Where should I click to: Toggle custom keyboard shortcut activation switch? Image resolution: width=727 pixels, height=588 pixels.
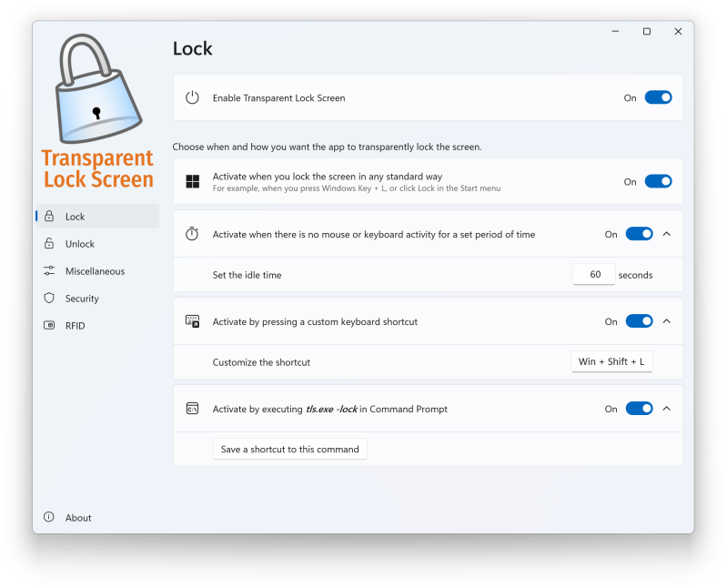(x=640, y=321)
